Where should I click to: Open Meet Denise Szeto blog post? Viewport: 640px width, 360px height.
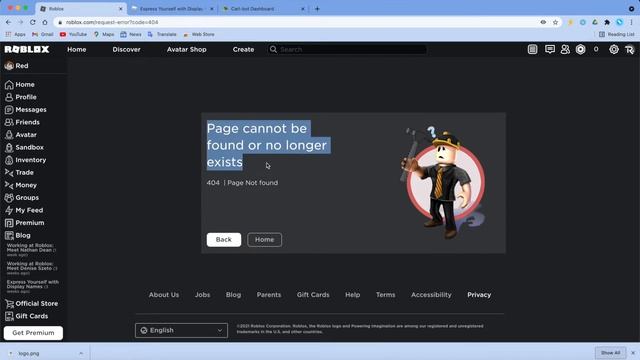tap(32, 268)
